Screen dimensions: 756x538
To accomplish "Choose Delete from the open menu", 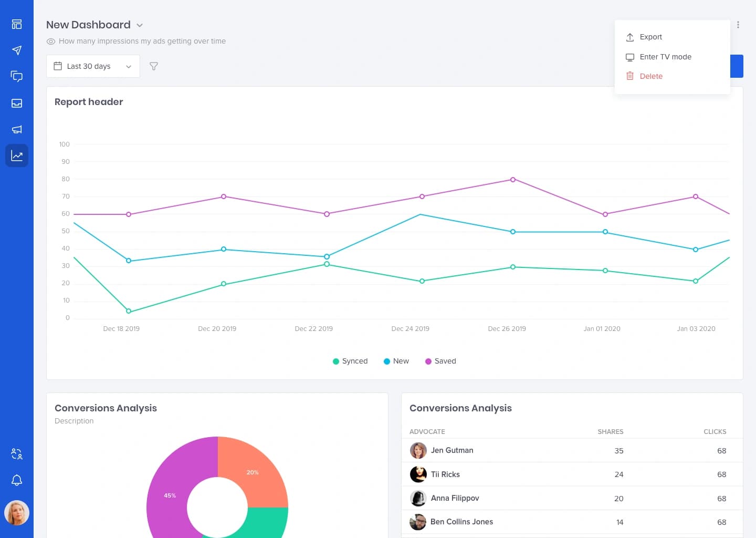I will 651,76.
